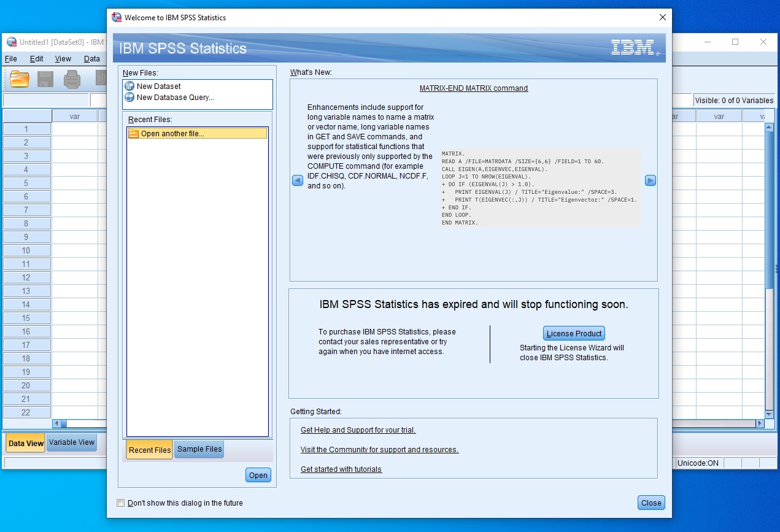Open the Data menu in Data Editor
This screenshot has width=780, height=532.
coord(92,59)
